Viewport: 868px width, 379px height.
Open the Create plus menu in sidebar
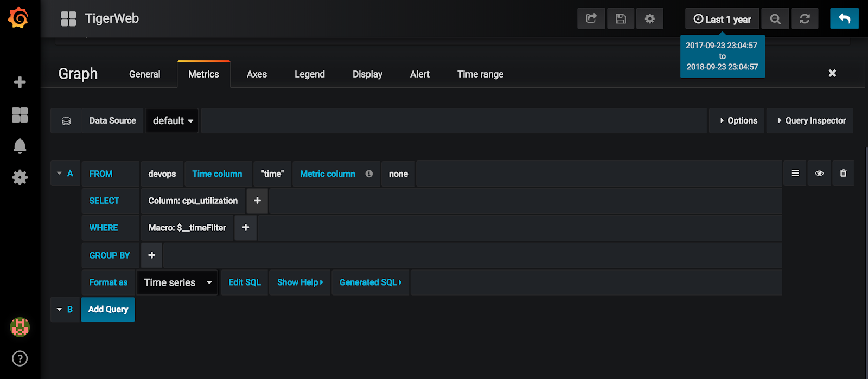(20, 82)
